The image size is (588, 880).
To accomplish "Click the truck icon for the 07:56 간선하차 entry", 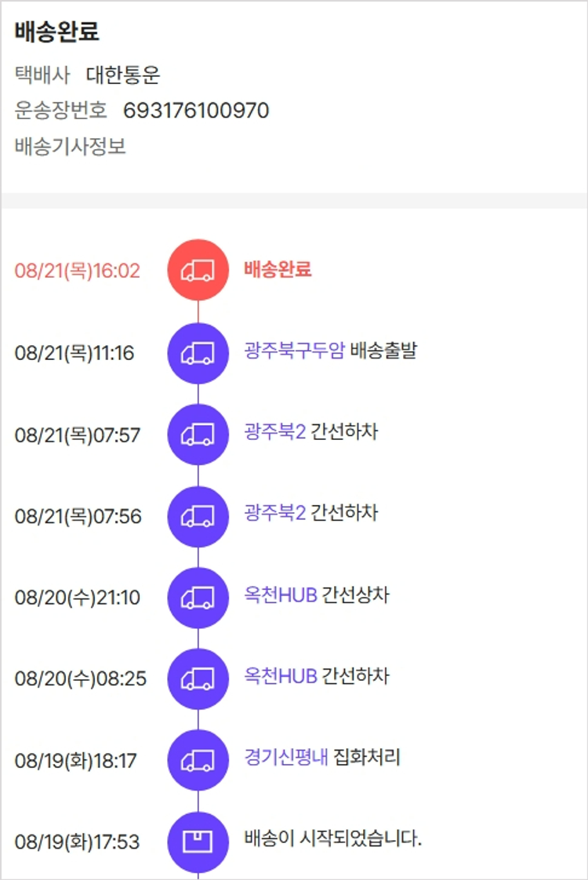I will pyautogui.click(x=198, y=516).
